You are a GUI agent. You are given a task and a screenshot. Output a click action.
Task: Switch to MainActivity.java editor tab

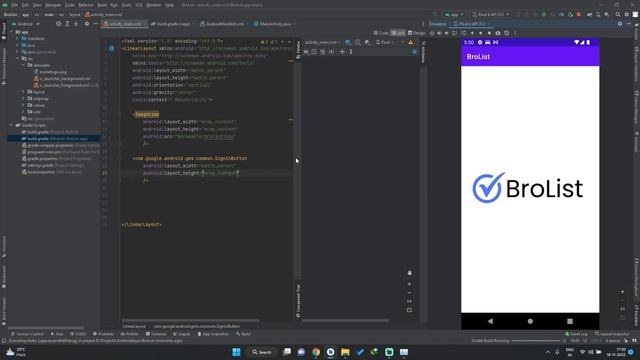(273, 24)
